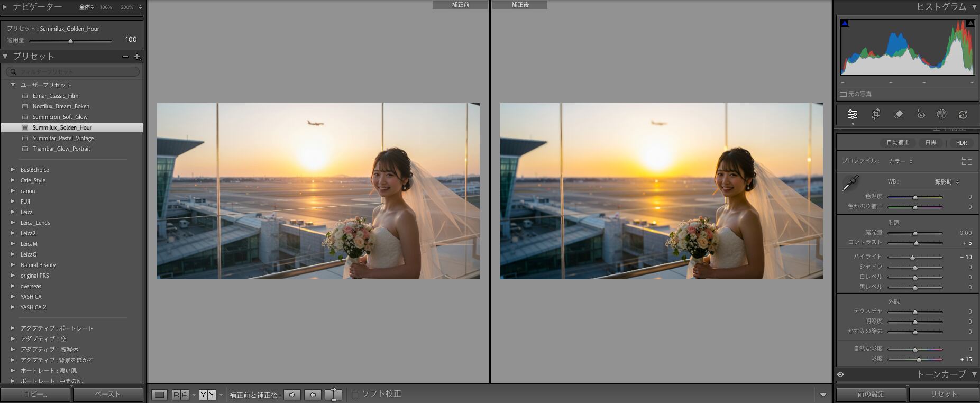Copy before settings to after arrow

(292, 395)
